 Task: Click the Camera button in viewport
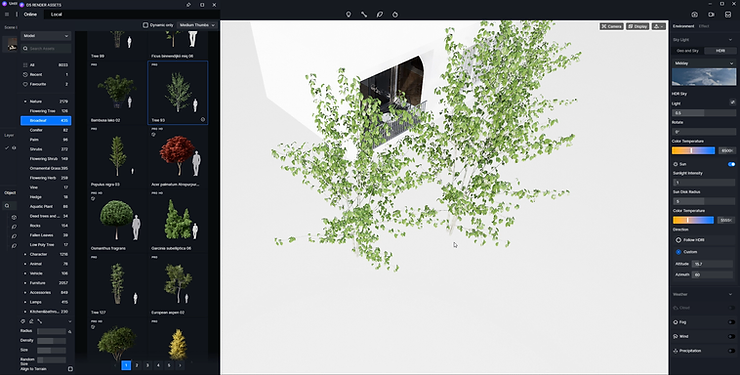[x=611, y=26]
